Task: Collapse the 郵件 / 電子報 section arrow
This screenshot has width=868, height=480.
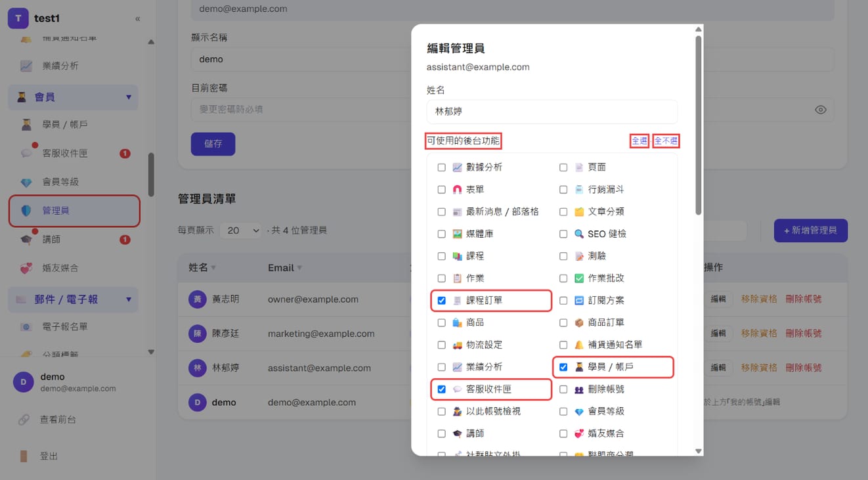Action: (129, 299)
